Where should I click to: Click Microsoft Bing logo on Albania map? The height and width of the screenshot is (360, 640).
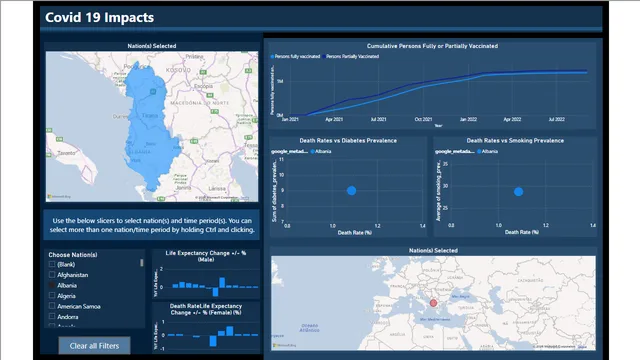click(59, 197)
